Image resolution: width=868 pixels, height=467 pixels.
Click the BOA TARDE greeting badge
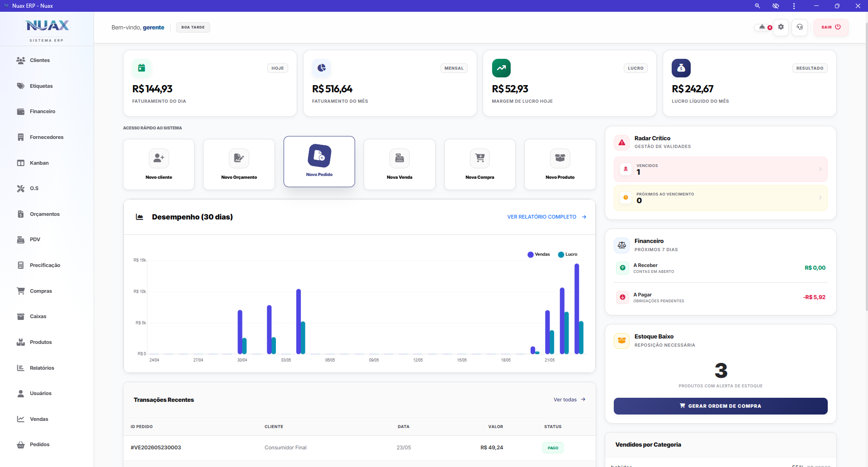coord(193,27)
